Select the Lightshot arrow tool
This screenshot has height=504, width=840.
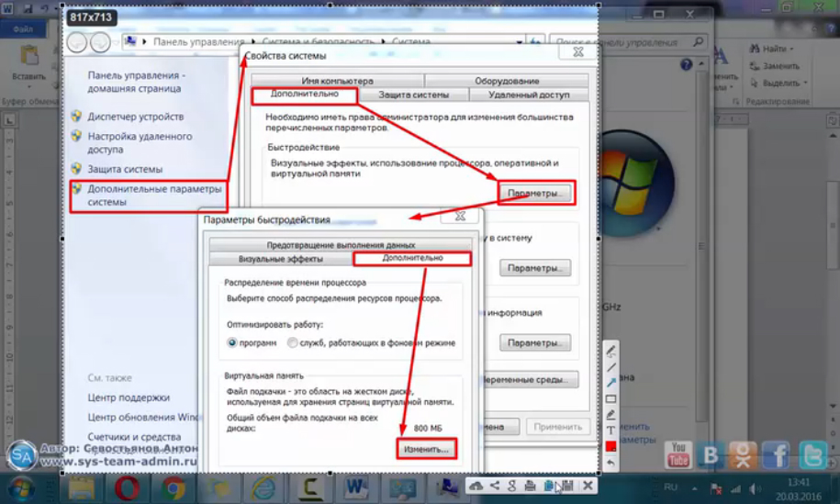point(610,383)
